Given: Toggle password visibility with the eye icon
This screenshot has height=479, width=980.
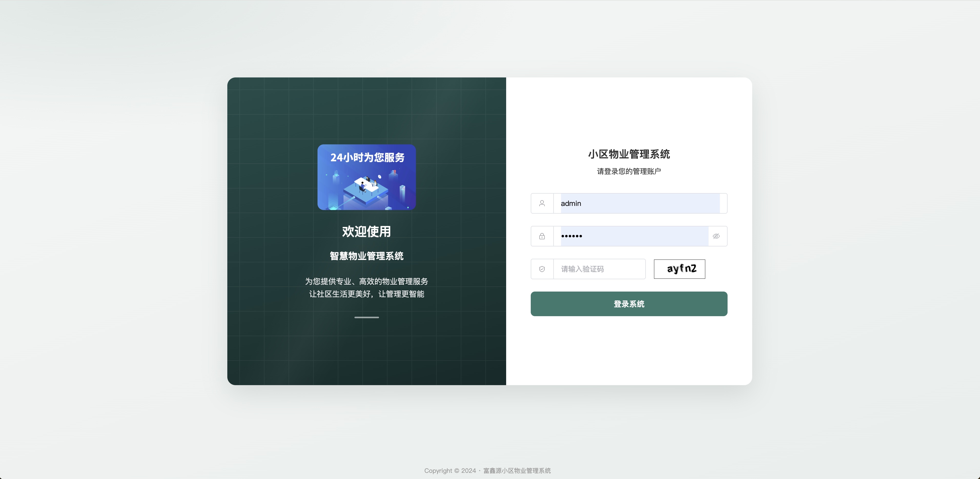Looking at the screenshot, I should coord(716,236).
